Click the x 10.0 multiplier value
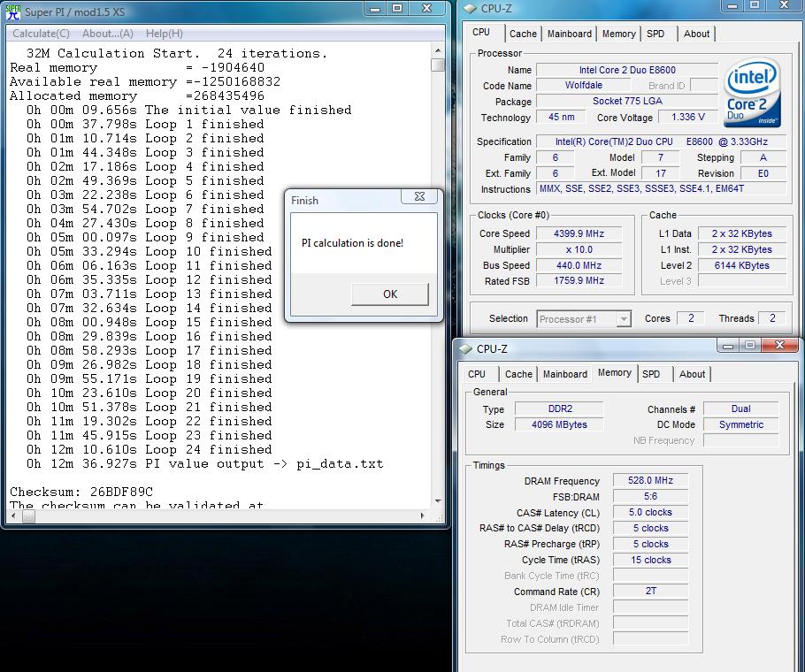Image resolution: width=805 pixels, height=672 pixels. [x=579, y=249]
